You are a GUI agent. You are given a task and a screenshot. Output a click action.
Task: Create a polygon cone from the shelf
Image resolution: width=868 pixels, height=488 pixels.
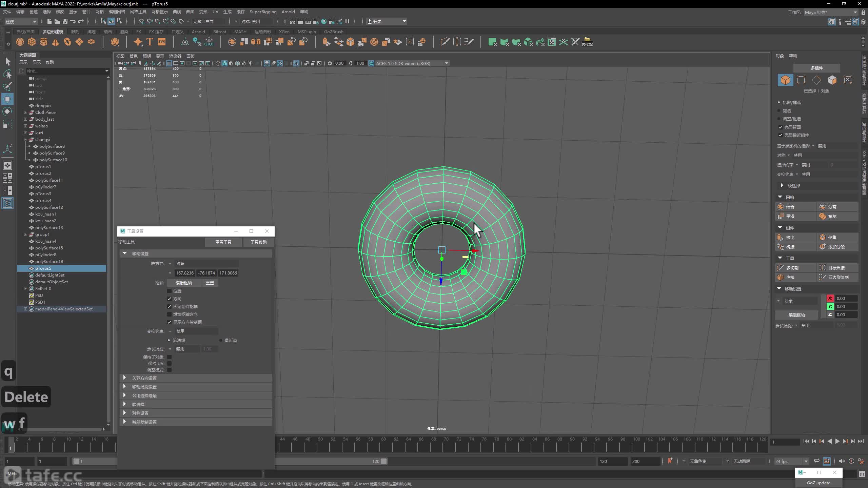click(56, 42)
